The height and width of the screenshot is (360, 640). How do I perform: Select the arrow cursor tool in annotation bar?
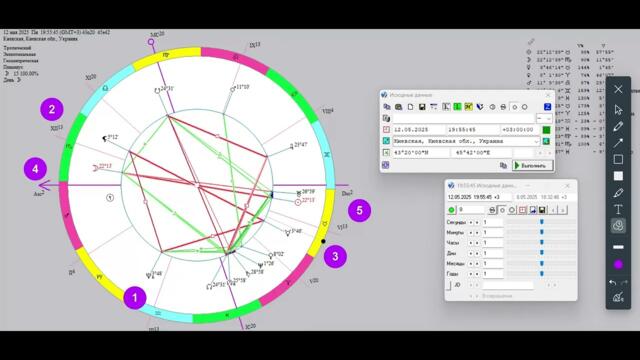point(618,109)
